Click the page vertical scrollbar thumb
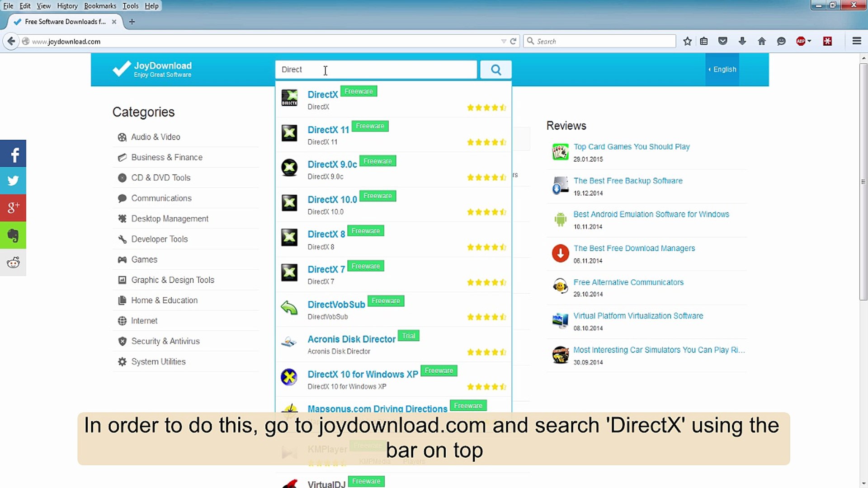 [x=863, y=181]
